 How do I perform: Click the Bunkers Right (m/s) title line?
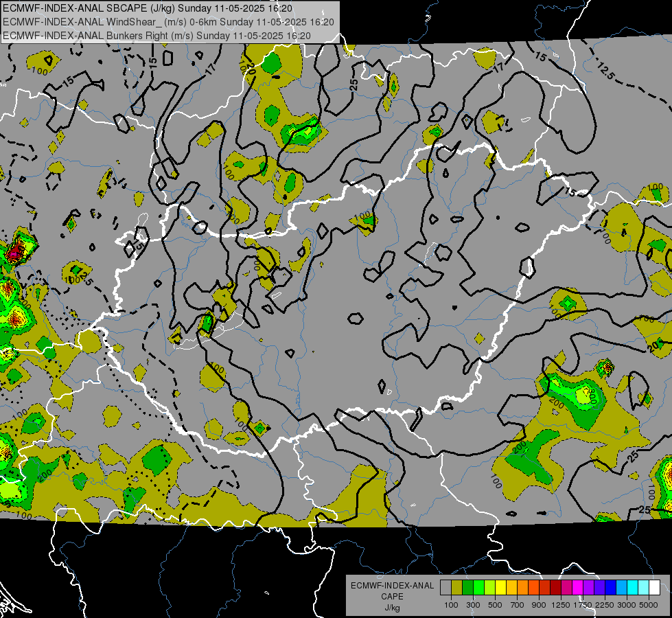(157, 36)
